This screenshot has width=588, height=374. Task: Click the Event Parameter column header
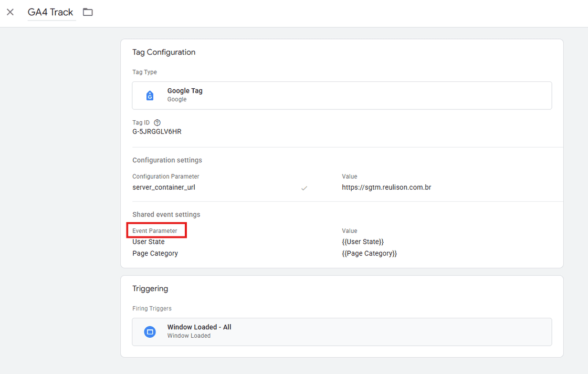click(x=155, y=231)
